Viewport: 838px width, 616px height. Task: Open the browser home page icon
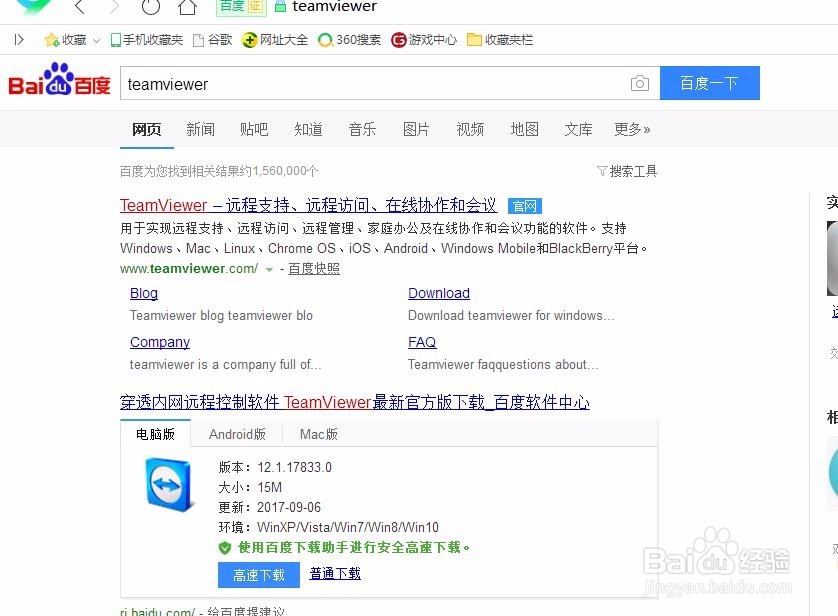(x=185, y=7)
